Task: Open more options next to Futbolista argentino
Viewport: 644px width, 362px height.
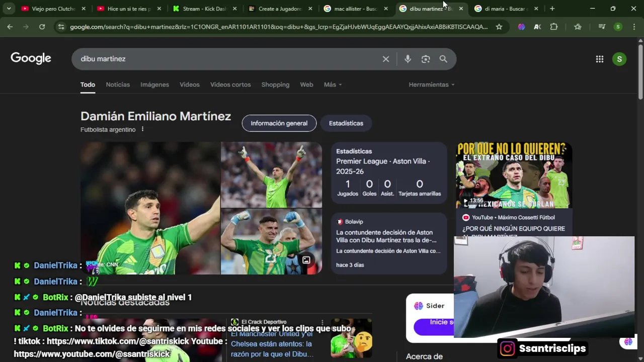Action: pyautogui.click(x=142, y=129)
